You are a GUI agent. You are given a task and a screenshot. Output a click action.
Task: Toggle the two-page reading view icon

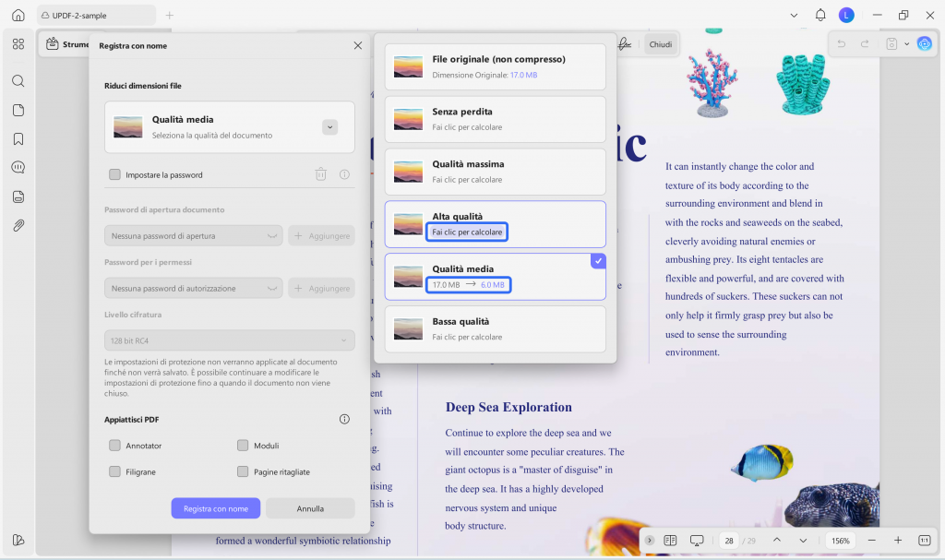pyautogui.click(x=670, y=540)
